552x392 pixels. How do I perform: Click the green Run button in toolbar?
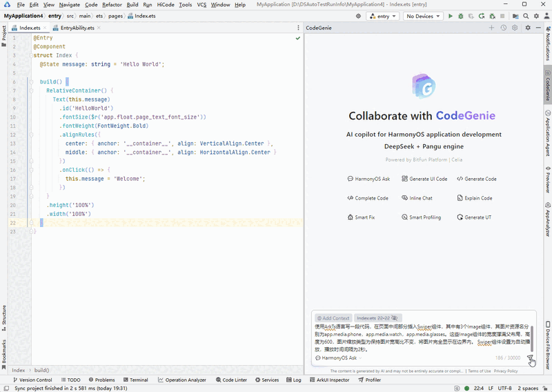(451, 16)
